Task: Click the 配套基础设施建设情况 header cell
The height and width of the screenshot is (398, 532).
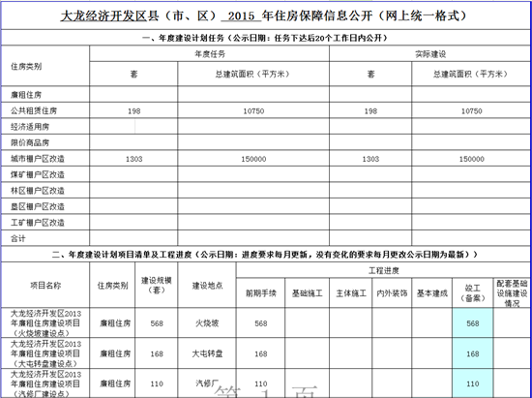Action: [512, 293]
